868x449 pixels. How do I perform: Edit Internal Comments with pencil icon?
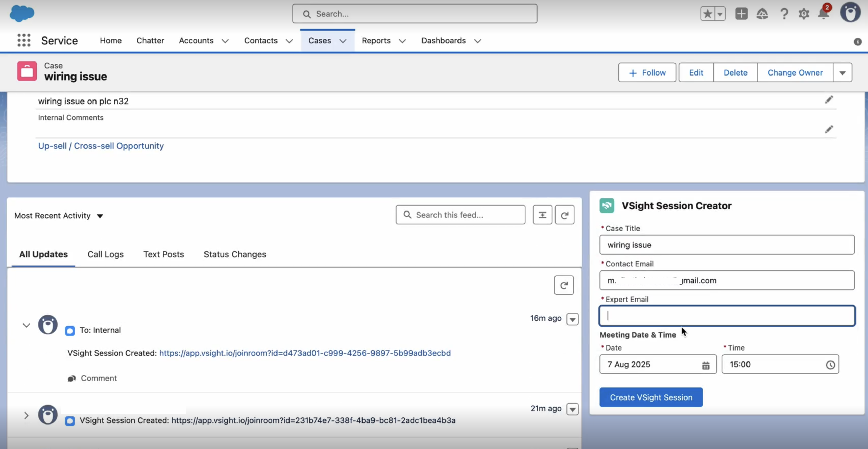[829, 129]
